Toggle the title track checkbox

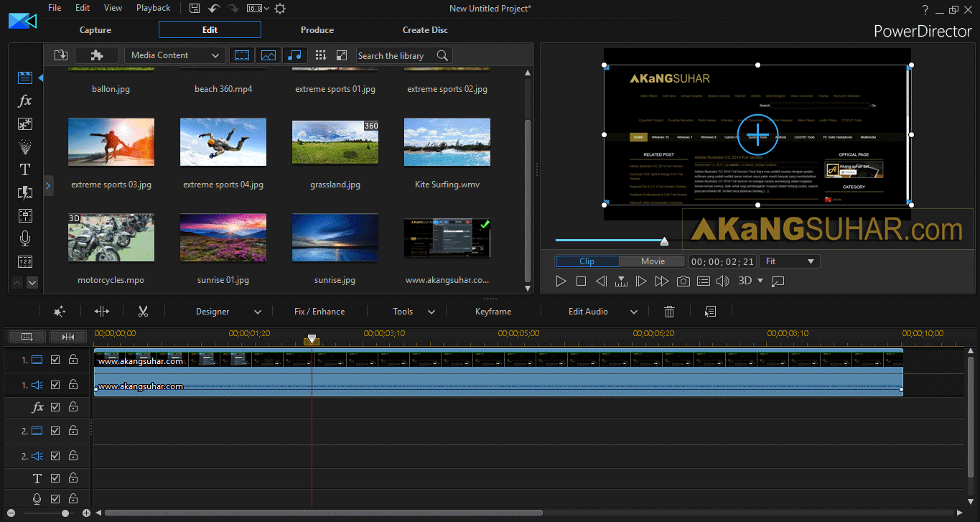click(55, 478)
